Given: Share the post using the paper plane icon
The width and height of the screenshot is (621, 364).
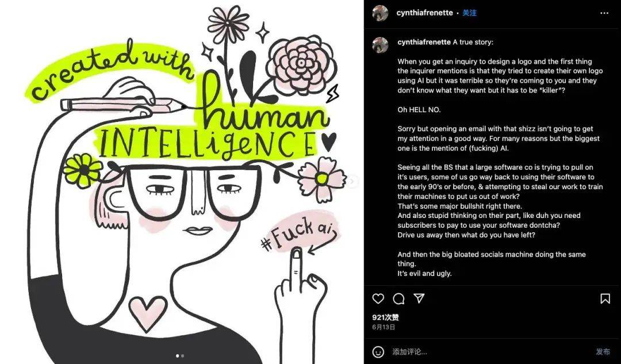Looking at the screenshot, I should [419, 298].
